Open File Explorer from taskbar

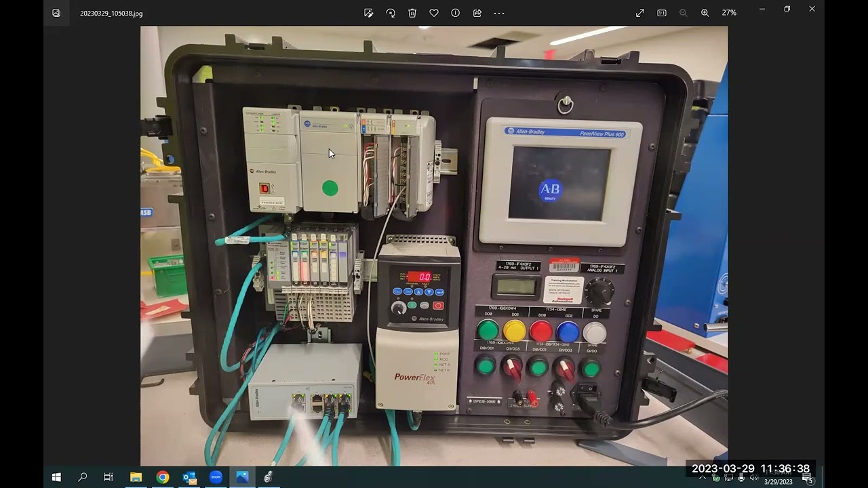click(x=136, y=477)
